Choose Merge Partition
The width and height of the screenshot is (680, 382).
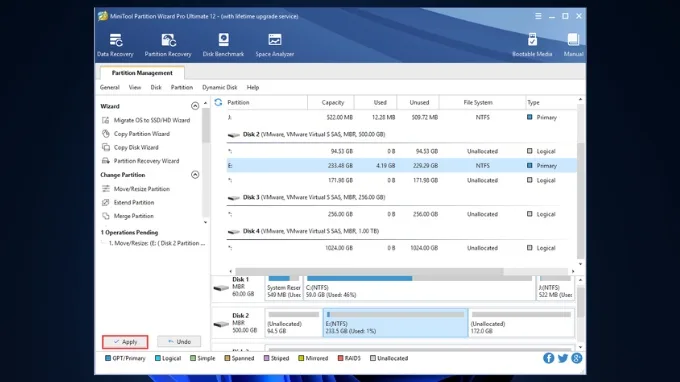coord(134,216)
